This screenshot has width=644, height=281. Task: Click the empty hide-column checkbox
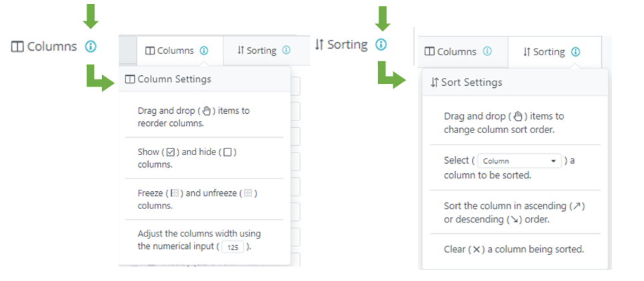[x=228, y=152]
